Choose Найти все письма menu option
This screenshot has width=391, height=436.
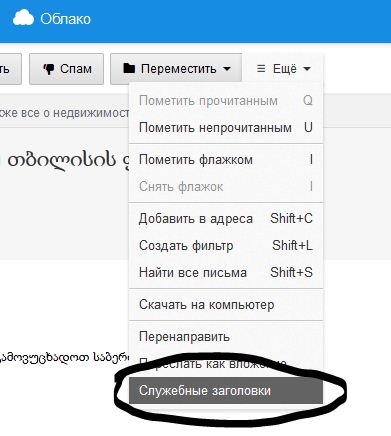click(x=226, y=272)
